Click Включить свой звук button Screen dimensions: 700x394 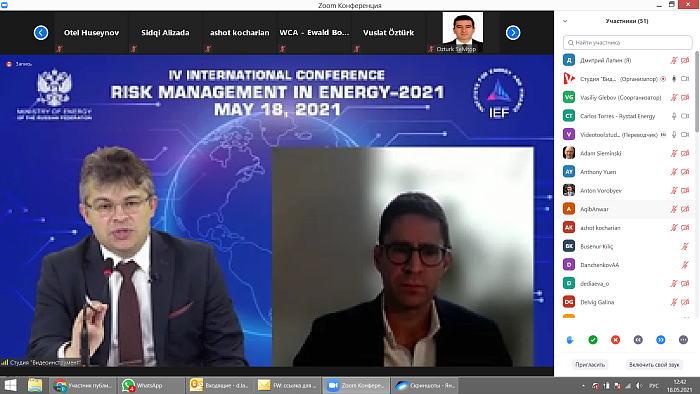[654, 365]
